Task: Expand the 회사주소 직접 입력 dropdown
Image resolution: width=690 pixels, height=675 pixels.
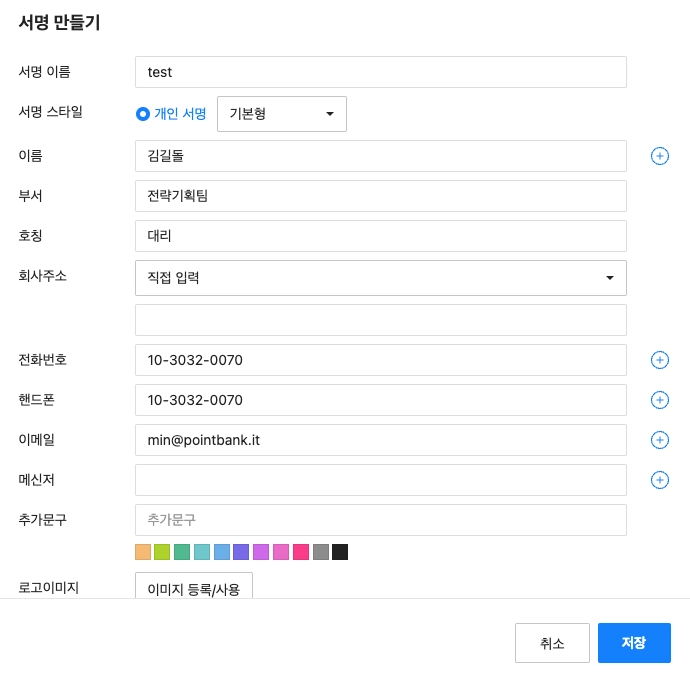Action: point(380,278)
